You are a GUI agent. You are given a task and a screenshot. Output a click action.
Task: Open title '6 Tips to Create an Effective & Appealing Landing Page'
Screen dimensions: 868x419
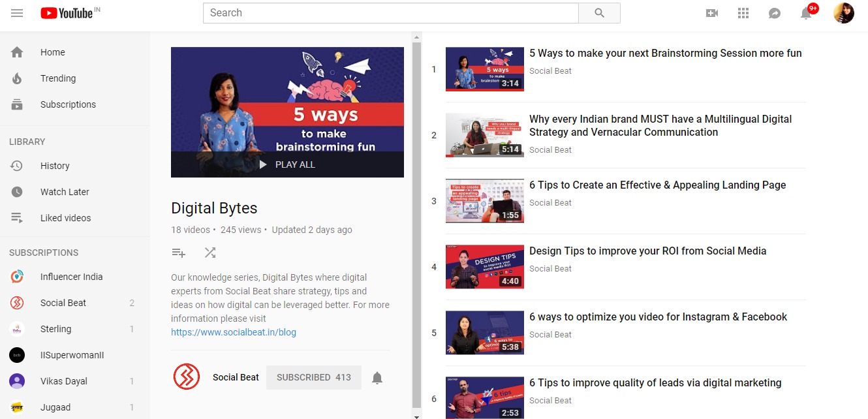click(658, 185)
